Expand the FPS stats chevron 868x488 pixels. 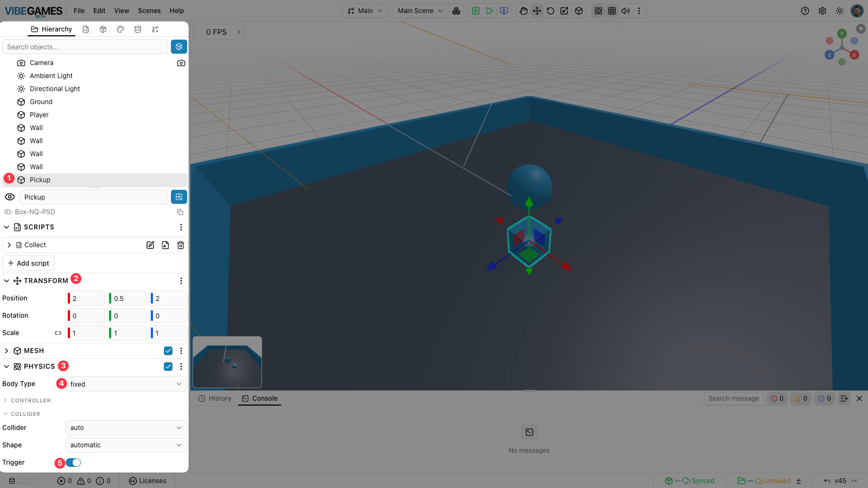239,32
